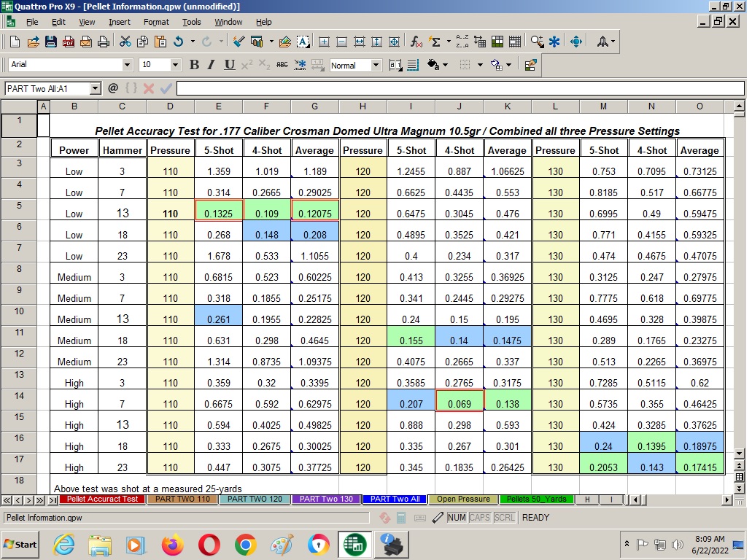Click the Undo arrow icon
This screenshot has height=560, width=752.
179,42
